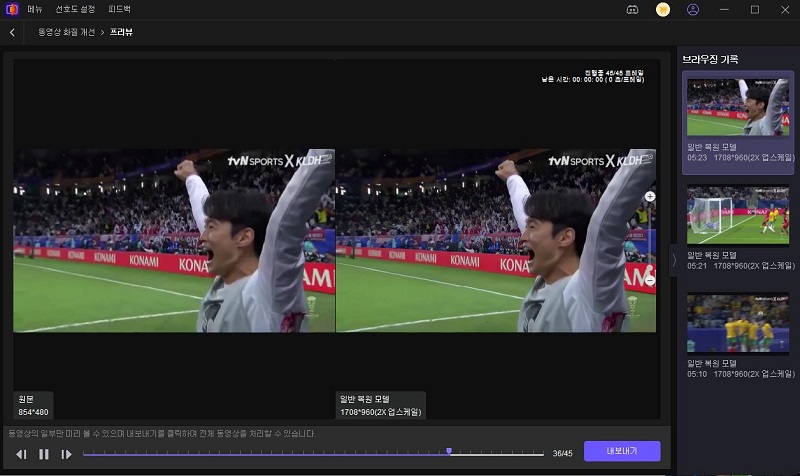Open the Discord community icon
800x476 pixels.
point(632,10)
